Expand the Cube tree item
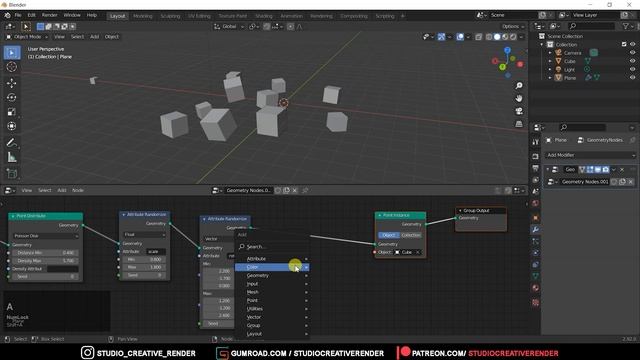Screen dimensions: 640x360 click(550, 61)
